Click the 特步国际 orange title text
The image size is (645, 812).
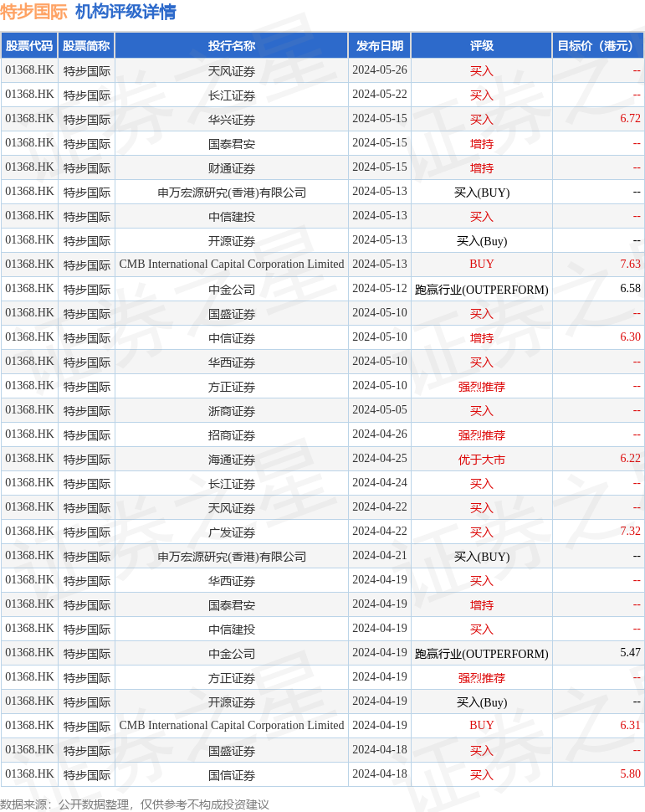click(x=33, y=12)
